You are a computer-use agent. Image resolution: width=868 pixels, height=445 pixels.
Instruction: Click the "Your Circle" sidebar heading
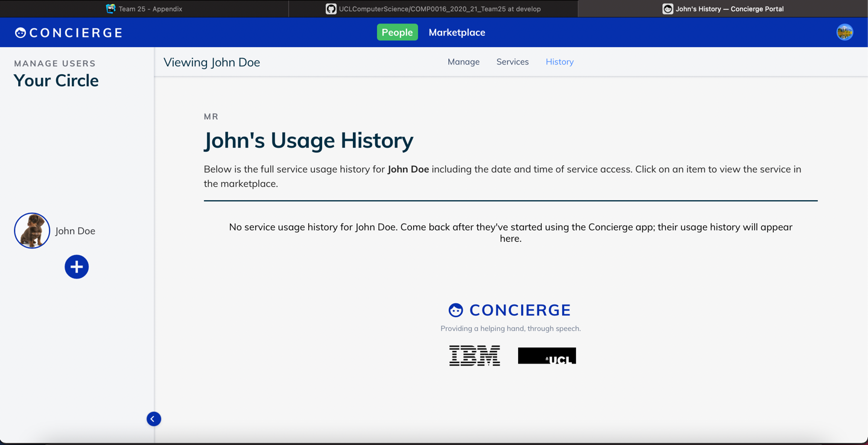(x=56, y=80)
